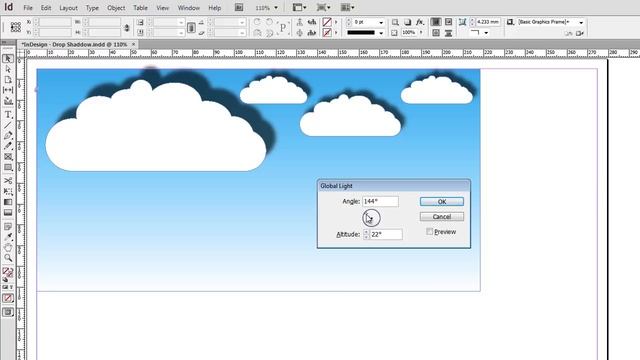Image resolution: width=640 pixels, height=360 pixels.
Task: Click the Apply None swatch in toolbox
Action: (7, 298)
